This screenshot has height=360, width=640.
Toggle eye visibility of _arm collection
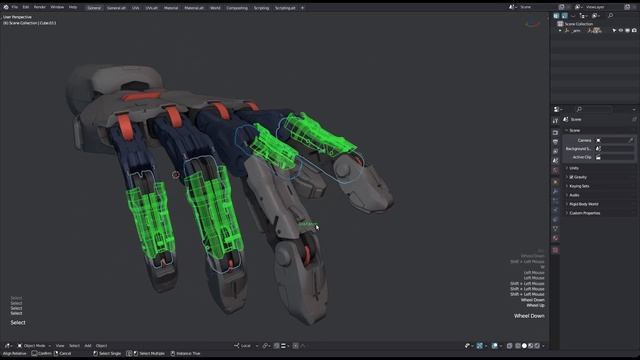[x=621, y=30]
